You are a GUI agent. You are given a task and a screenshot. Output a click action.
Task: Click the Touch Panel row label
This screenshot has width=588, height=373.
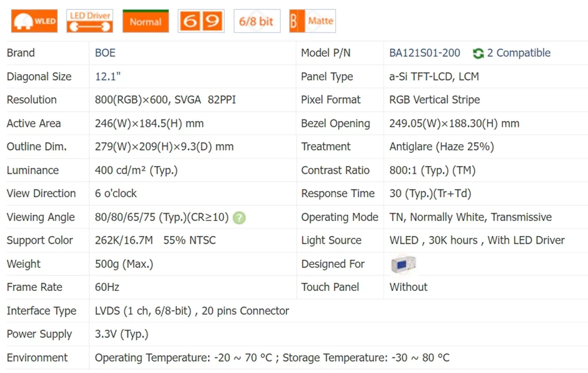point(330,287)
